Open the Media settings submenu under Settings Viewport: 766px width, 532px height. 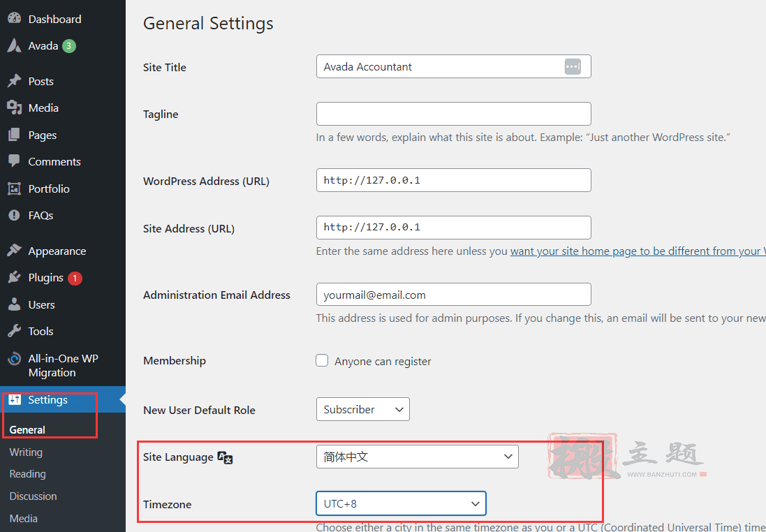pyautogui.click(x=24, y=518)
